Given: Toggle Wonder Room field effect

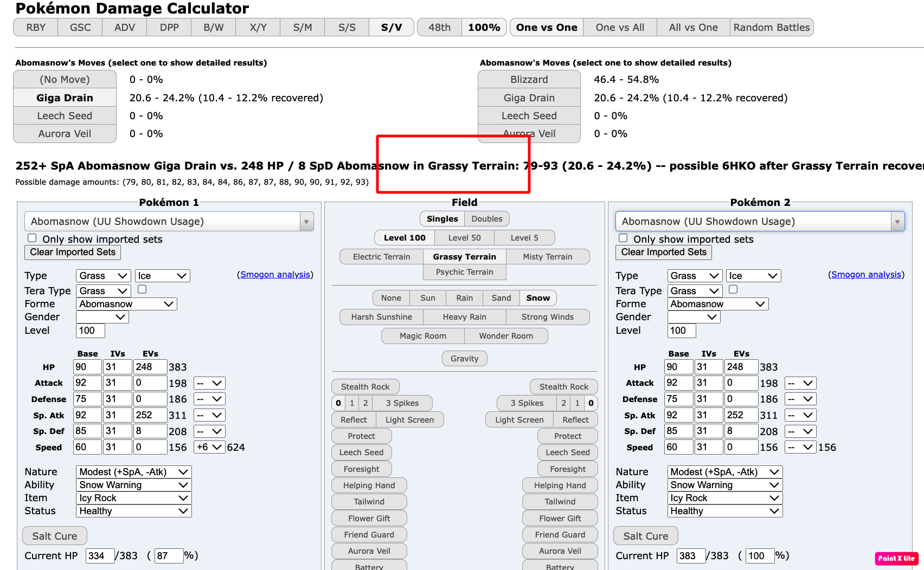Looking at the screenshot, I should pyautogui.click(x=506, y=335).
